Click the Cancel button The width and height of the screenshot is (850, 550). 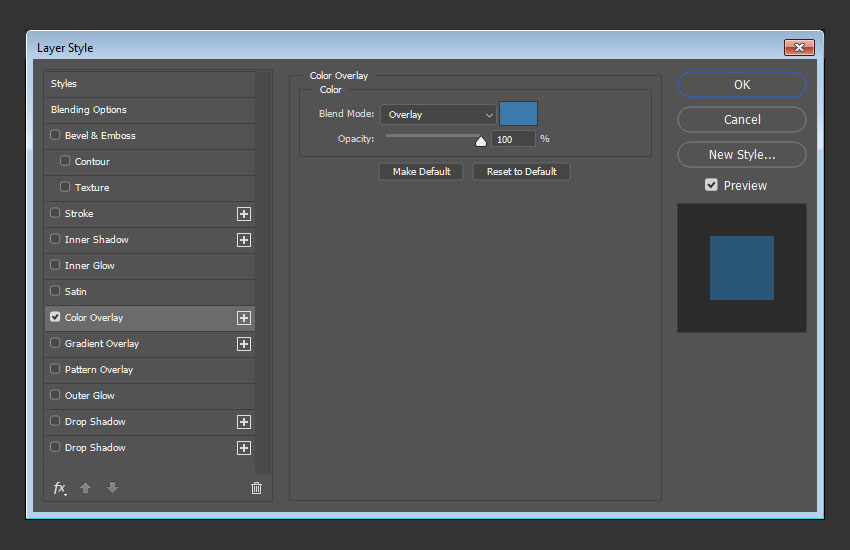tap(742, 120)
